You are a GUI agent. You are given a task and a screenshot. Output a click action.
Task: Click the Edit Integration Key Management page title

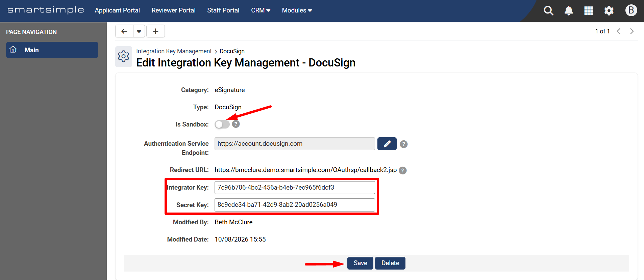(x=246, y=63)
